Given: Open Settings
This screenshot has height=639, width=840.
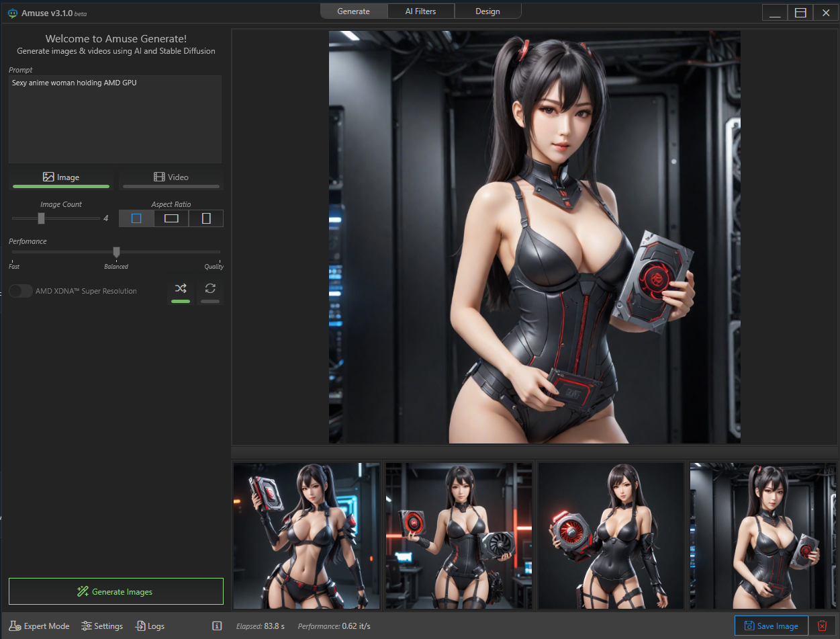Looking at the screenshot, I should point(102,626).
